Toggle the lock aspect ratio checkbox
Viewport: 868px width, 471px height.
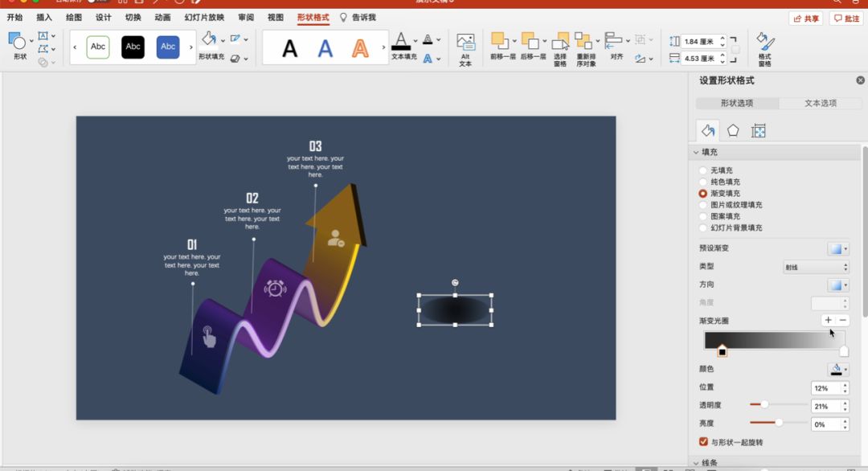click(735, 49)
